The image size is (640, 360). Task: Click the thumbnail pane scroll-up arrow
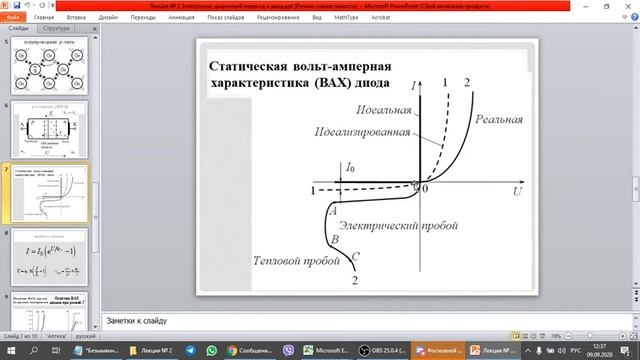(96, 38)
